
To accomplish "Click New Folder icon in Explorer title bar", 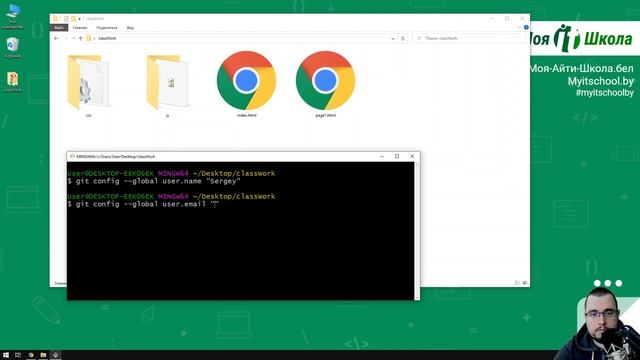I will click(73, 18).
